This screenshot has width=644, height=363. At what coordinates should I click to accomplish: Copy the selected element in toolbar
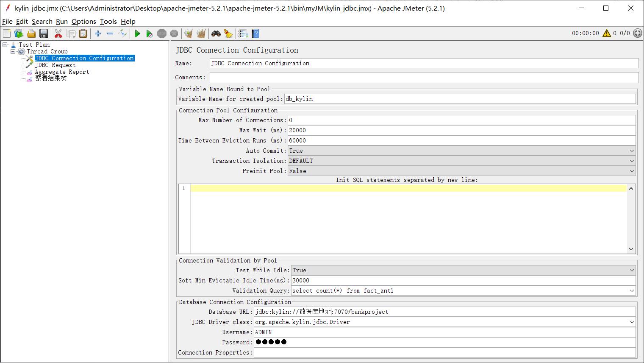[x=71, y=34]
